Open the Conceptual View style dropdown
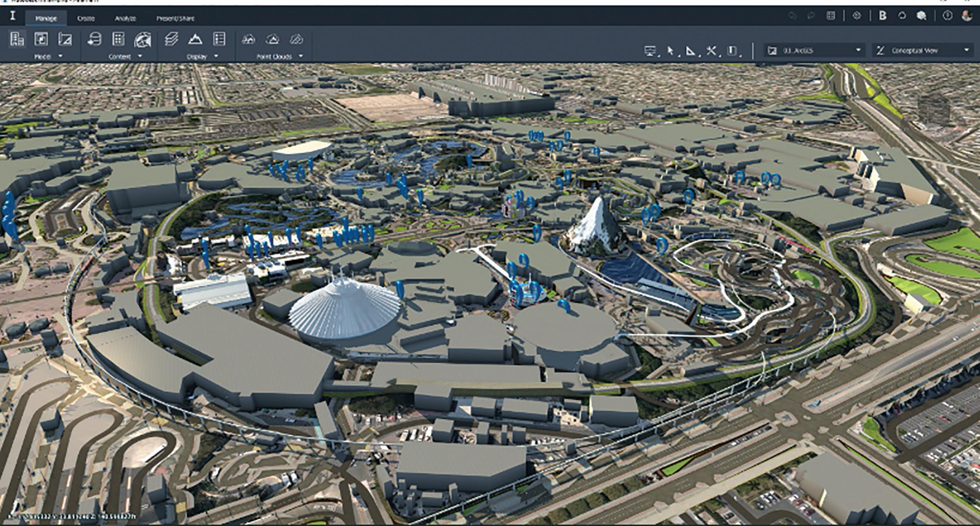The height and width of the screenshot is (526, 980). 923,50
